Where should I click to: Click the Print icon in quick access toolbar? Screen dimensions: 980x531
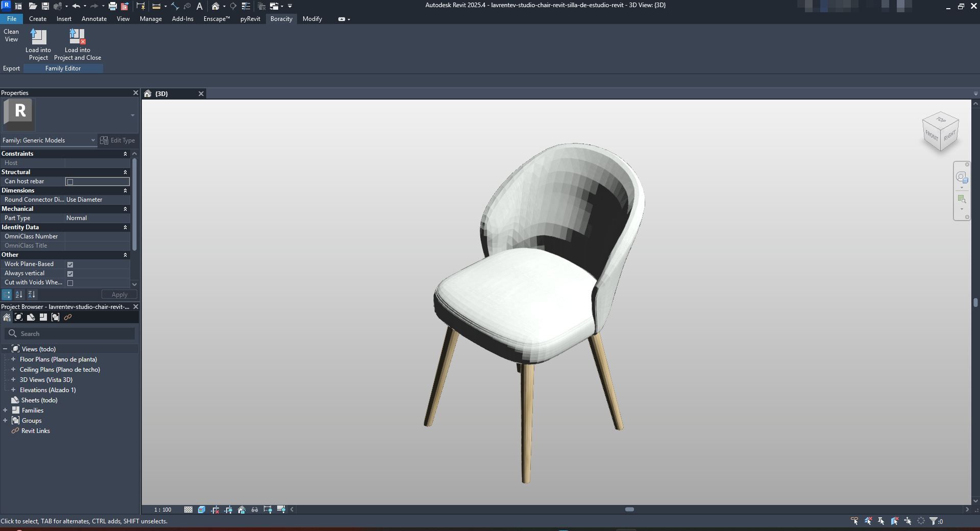point(113,6)
